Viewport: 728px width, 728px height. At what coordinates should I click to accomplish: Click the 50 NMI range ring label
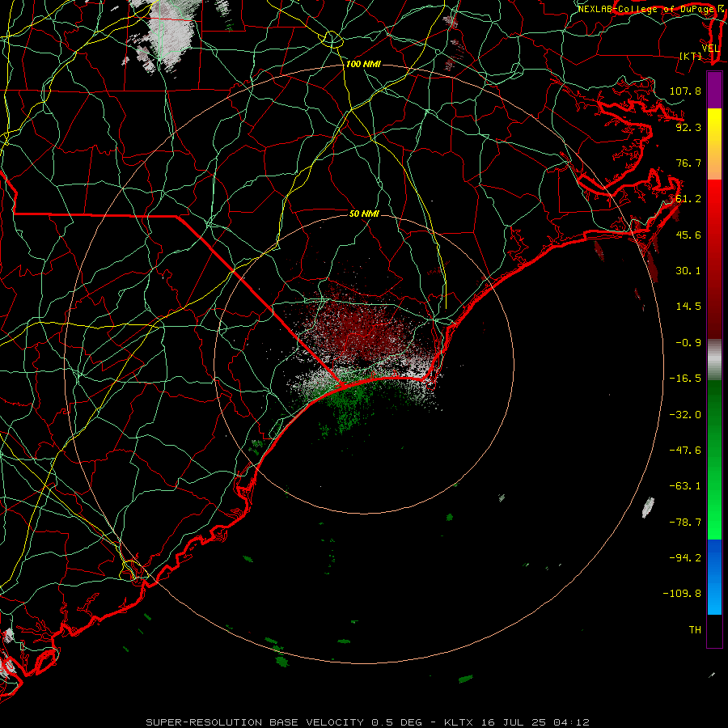pos(364,214)
